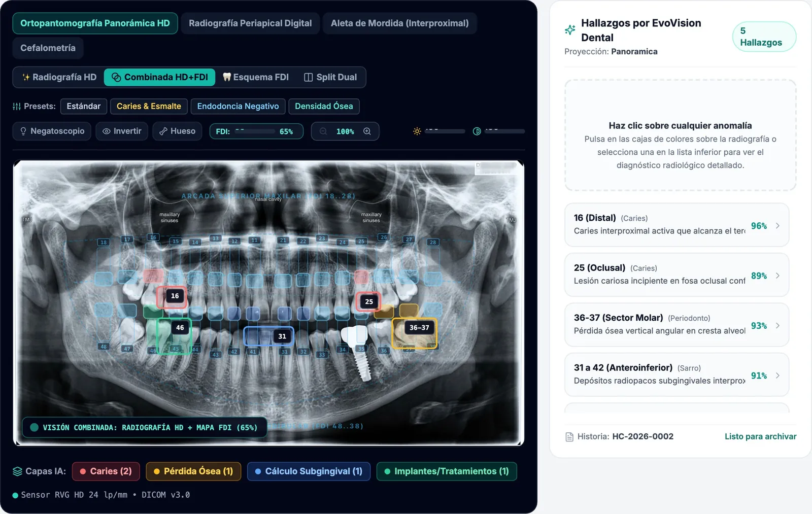The width and height of the screenshot is (812, 514).
Task: Toggle Caries (2) AI layer
Action: click(106, 471)
